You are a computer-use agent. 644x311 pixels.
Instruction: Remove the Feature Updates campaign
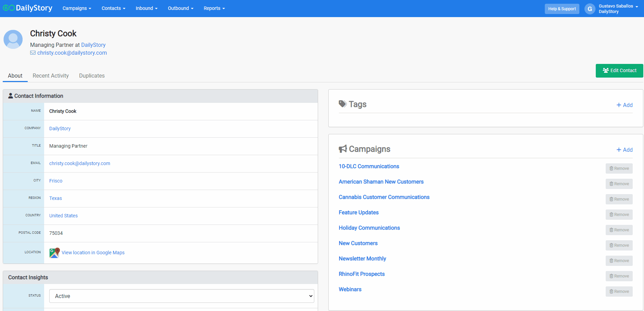pyautogui.click(x=619, y=215)
